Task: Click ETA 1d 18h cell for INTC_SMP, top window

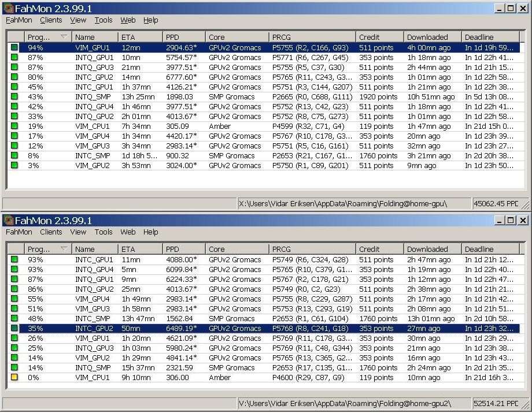Action: (x=139, y=155)
